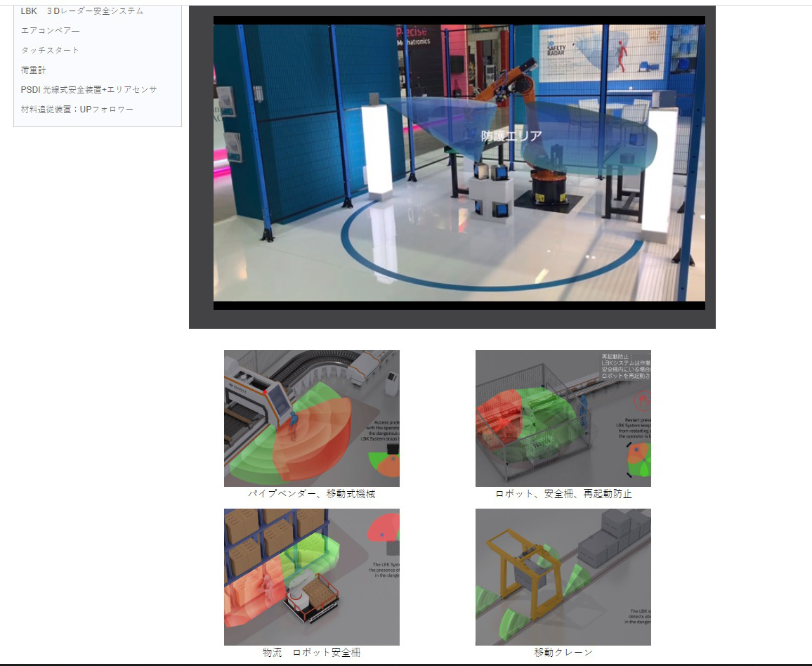Open the 荷重計 sidebar link
The width and height of the screenshot is (812, 666).
point(34,70)
